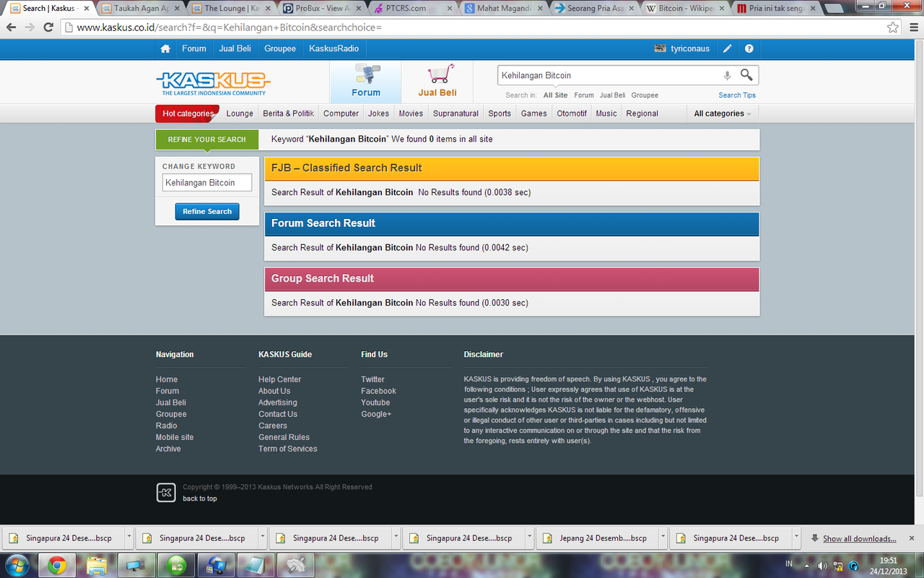Viewport: 924px width, 578px height.
Task: Open the large Forum section tab
Action: (x=366, y=82)
